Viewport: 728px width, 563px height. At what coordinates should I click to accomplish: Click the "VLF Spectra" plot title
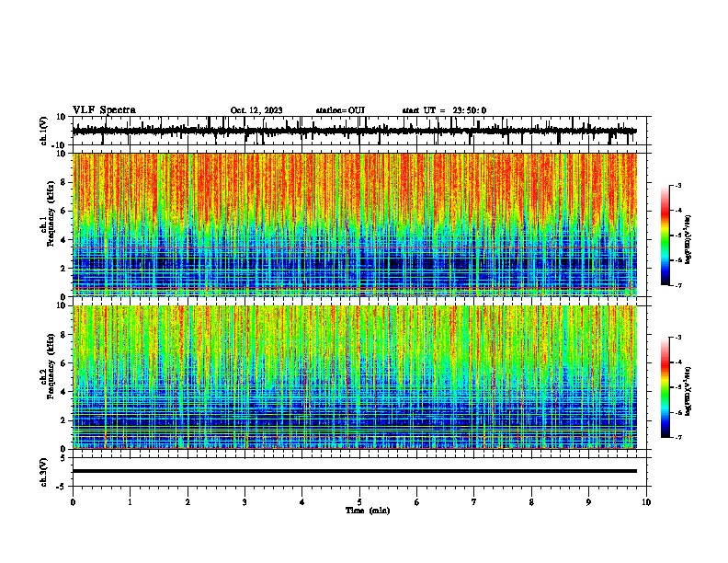tap(104, 109)
